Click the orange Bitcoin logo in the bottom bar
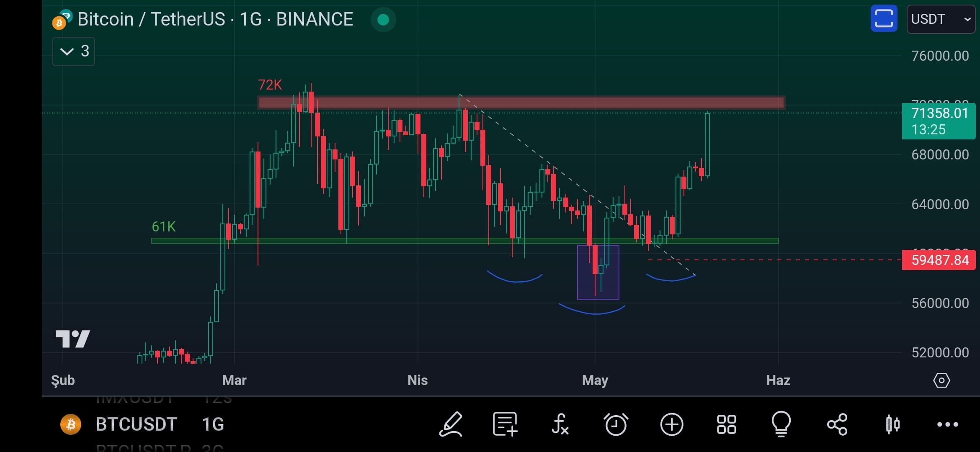This screenshot has width=980, height=452. point(71,424)
